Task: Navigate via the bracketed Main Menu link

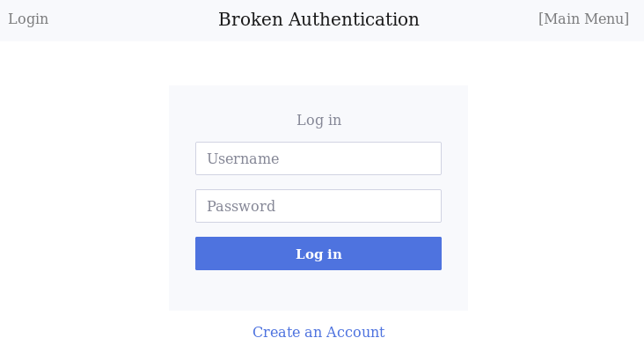Action: tap(583, 19)
